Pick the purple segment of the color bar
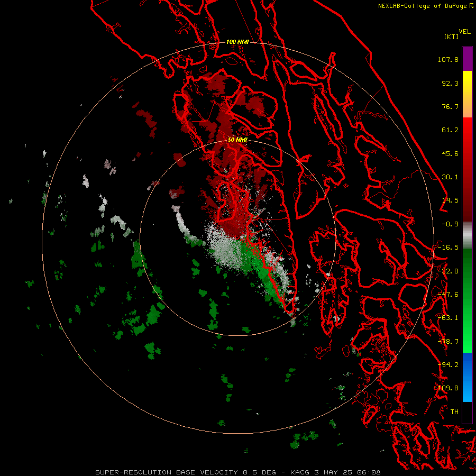Screen dimensions: 476x476 [x=467, y=59]
